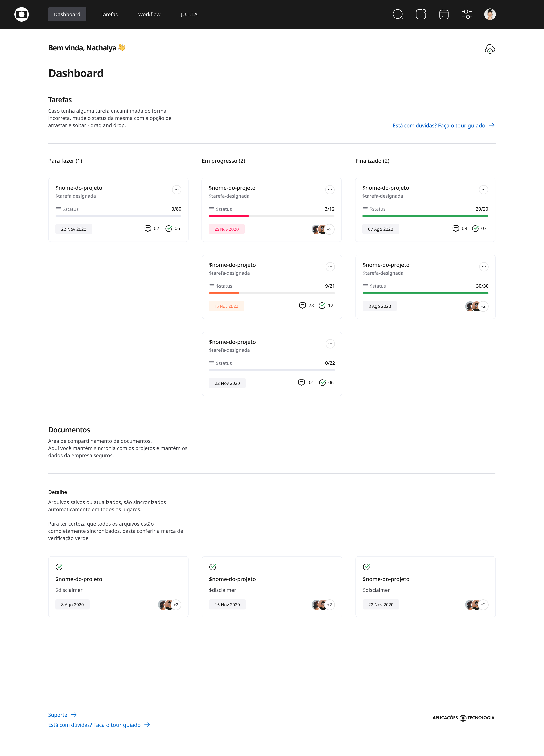Open the Workflow tab
The height and width of the screenshot is (756, 544).
coord(149,14)
